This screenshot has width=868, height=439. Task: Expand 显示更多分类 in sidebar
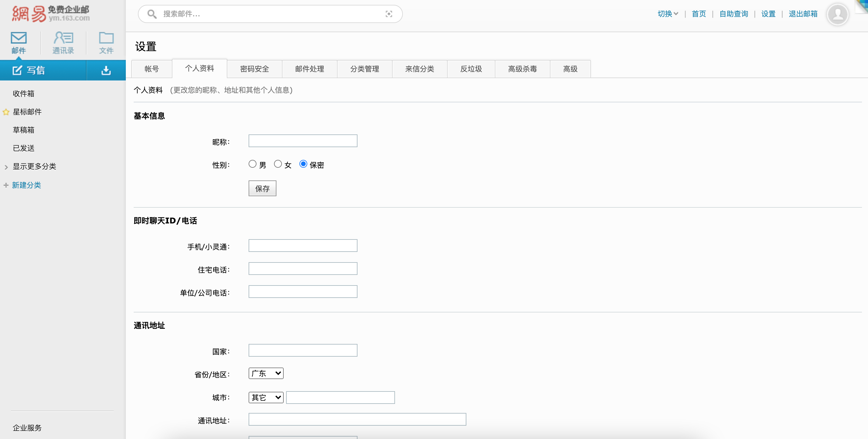34,166
